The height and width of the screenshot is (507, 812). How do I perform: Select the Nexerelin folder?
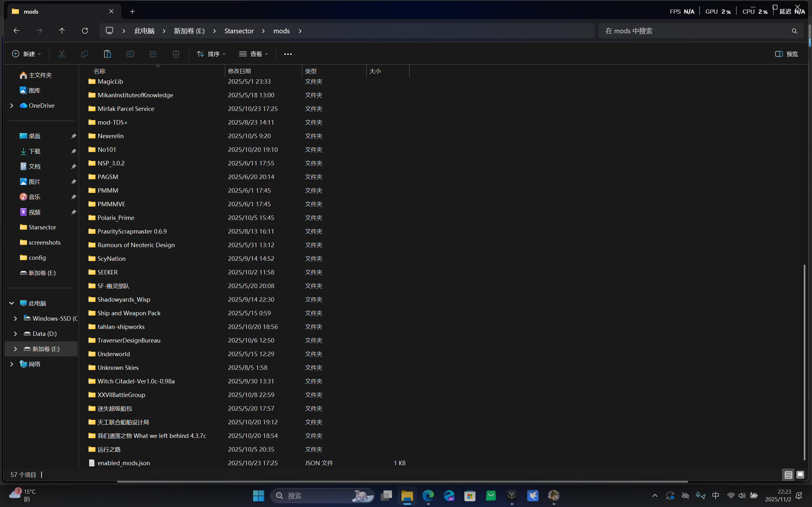point(110,136)
